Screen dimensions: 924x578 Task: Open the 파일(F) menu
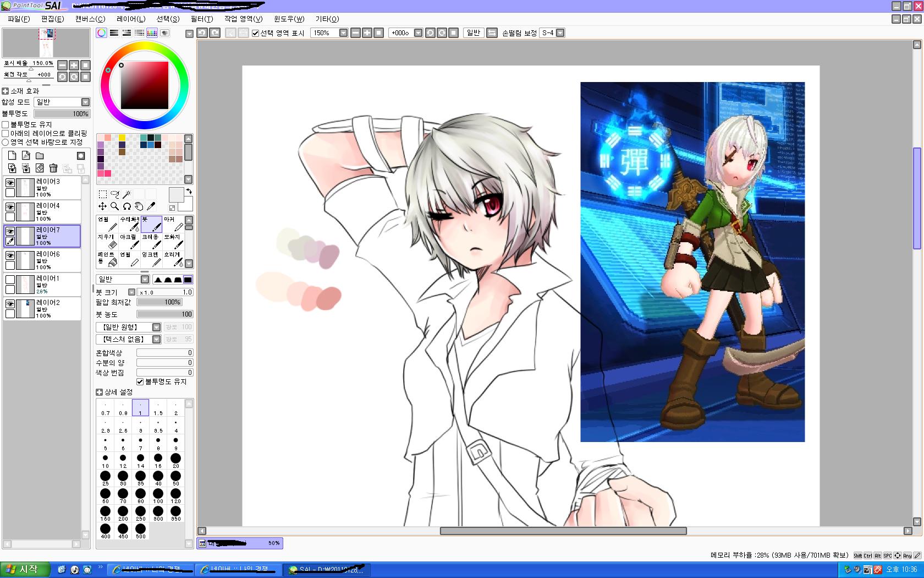pyautogui.click(x=19, y=19)
